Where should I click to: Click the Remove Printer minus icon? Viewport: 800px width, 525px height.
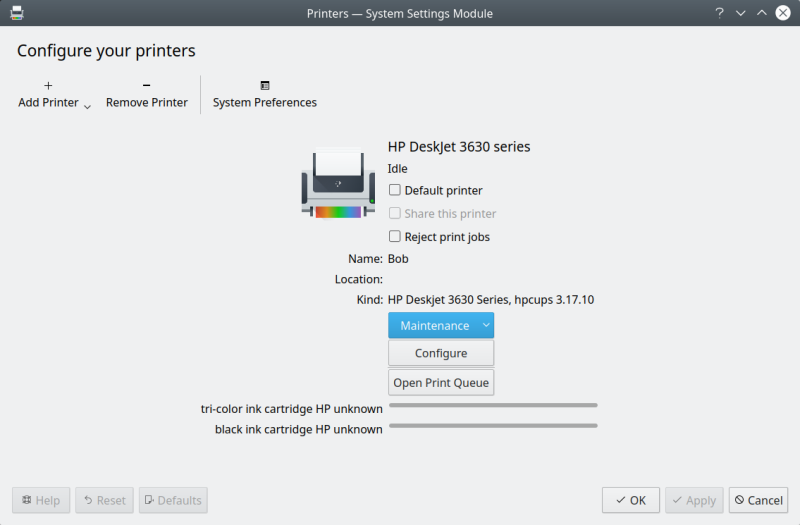click(146, 86)
